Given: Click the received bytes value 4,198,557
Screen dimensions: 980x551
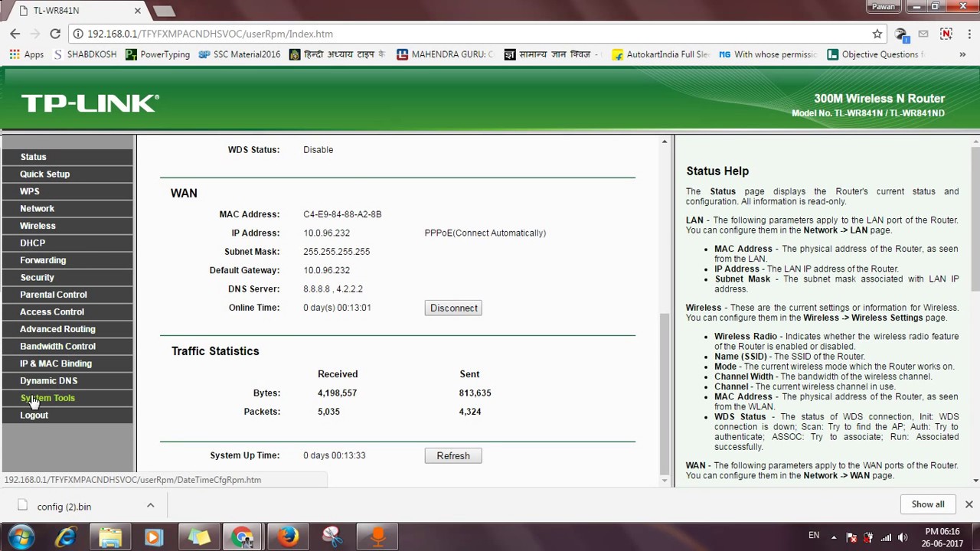Looking at the screenshot, I should coord(337,393).
